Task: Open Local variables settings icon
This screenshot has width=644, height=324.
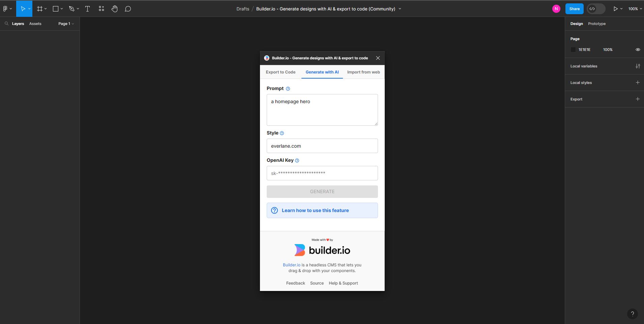Action: pyautogui.click(x=638, y=66)
